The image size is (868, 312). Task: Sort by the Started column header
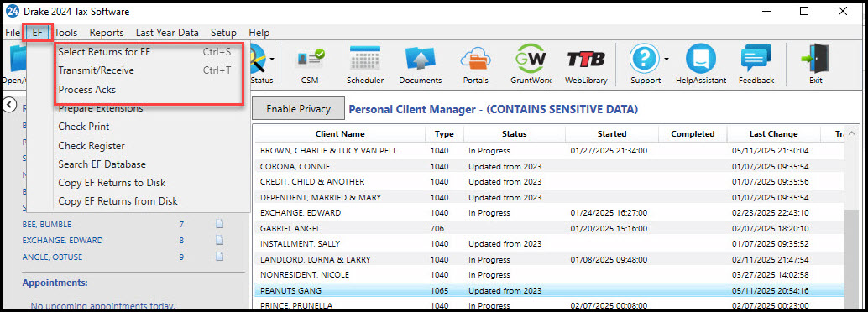point(612,134)
